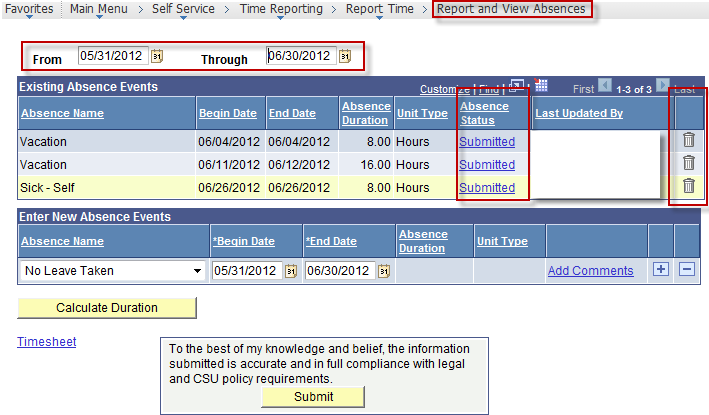709x415 pixels.
Task: Open Self Service breadcrumb menu
Action: click(x=183, y=9)
